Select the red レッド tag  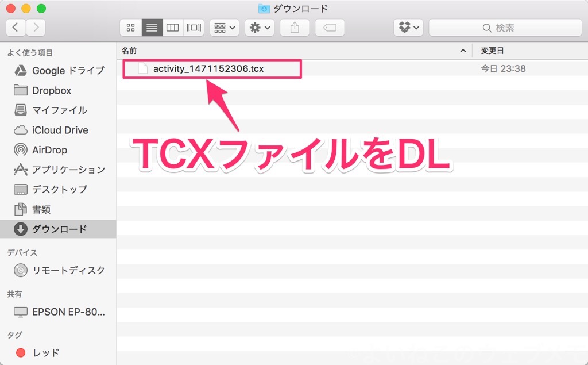click(x=45, y=352)
